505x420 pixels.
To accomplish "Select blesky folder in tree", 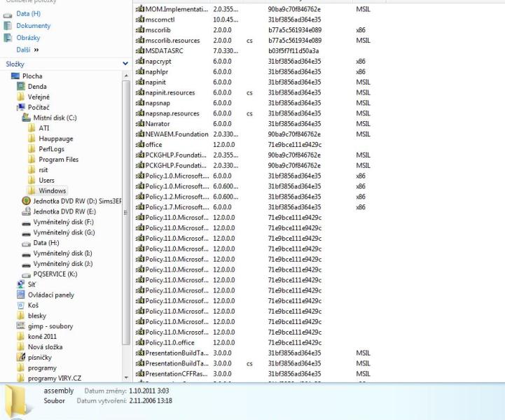I will 36,316.
